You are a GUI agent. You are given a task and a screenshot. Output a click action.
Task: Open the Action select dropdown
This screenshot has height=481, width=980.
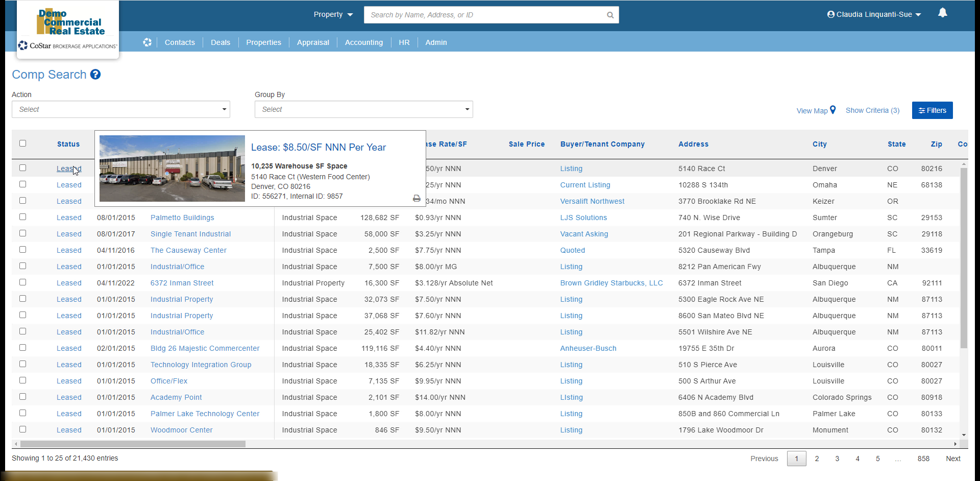(x=120, y=109)
